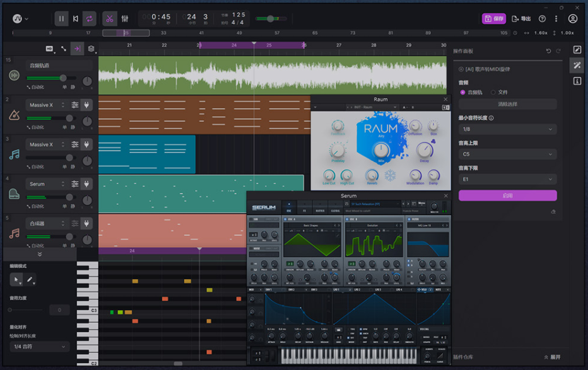Open the magic wand AI sidebar tab
Viewport: 588px width, 370px height.
[x=577, y=65]
